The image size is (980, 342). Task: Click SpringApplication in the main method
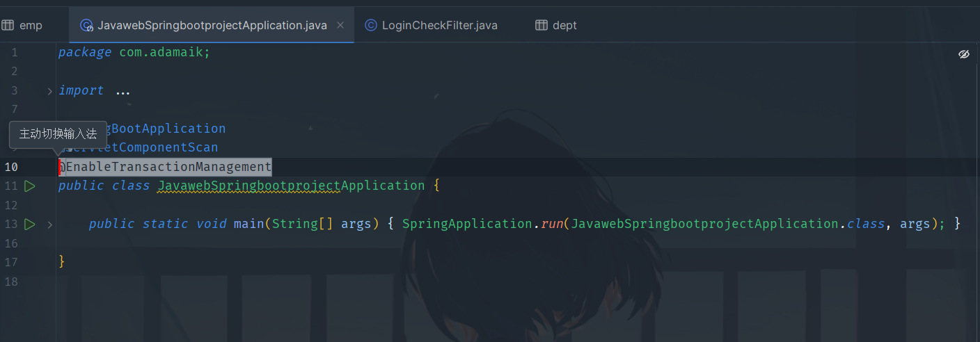click(x=467, y=224)
